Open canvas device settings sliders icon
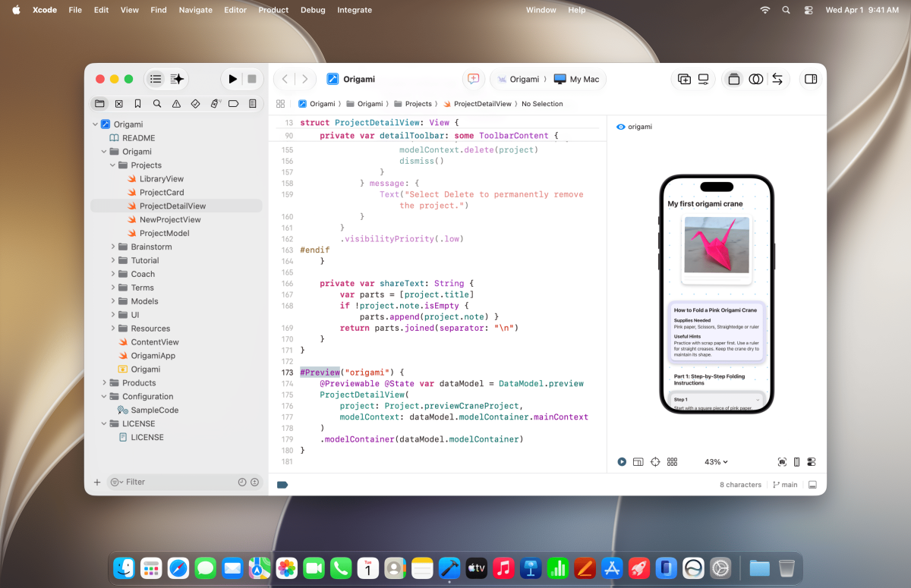The width and height of the screenshot is (911, 588). (x=812, y=462)
